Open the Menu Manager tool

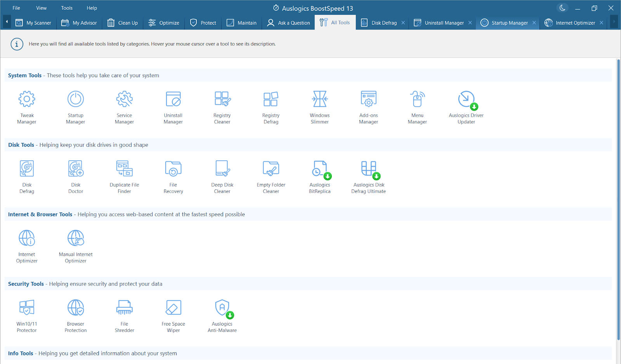coord(417,107)
